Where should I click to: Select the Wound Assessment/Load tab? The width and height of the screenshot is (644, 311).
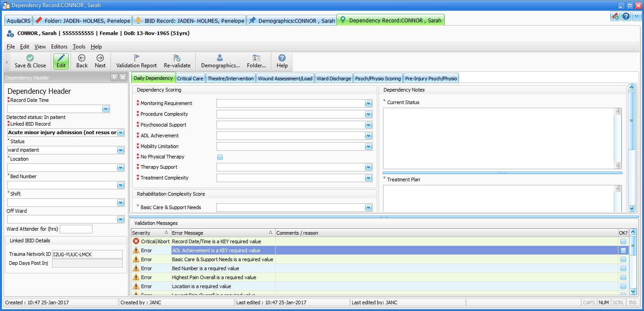[285, 79]
